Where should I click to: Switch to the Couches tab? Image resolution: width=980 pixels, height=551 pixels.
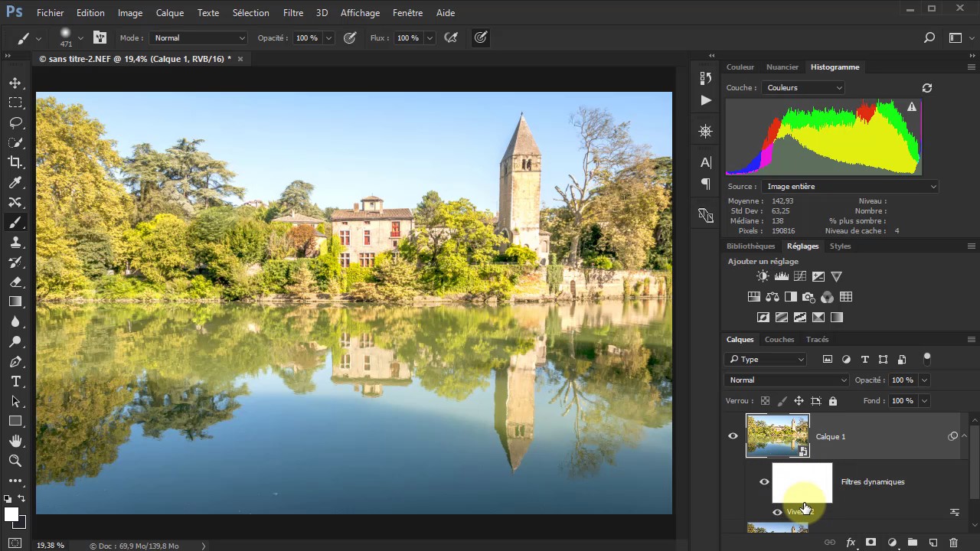[779, 340]
